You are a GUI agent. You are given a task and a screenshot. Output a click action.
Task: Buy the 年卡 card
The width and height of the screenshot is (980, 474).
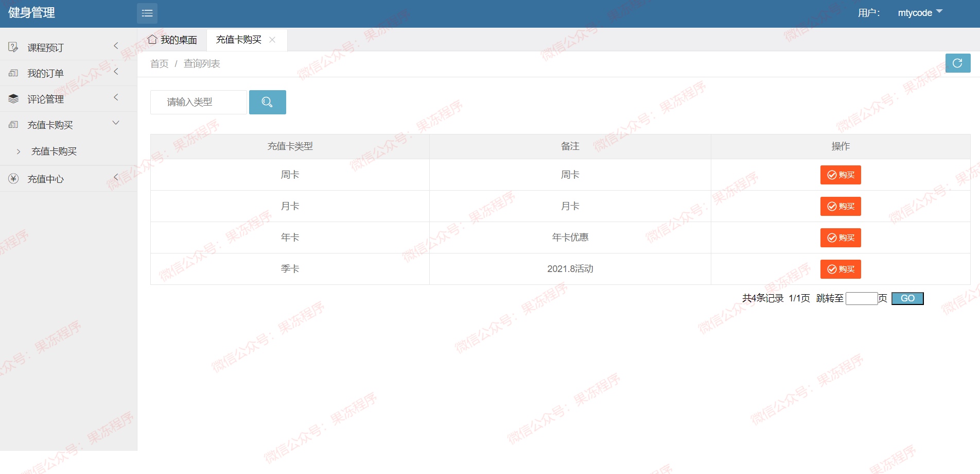click(x=841, y=238)
